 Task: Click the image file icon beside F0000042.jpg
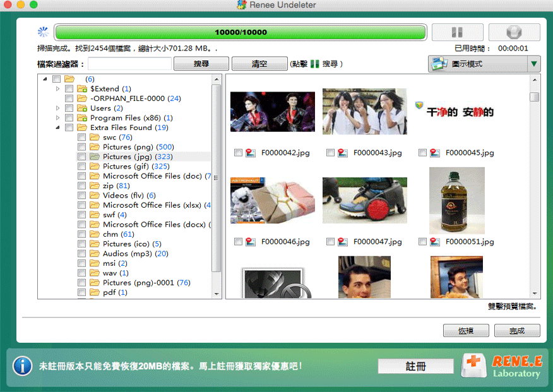[x=251, y=153]
